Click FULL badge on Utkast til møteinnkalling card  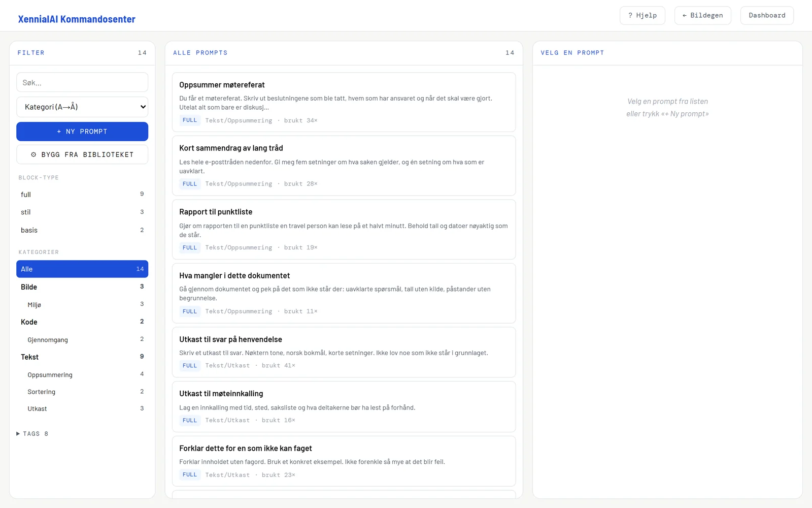point(190,421)
